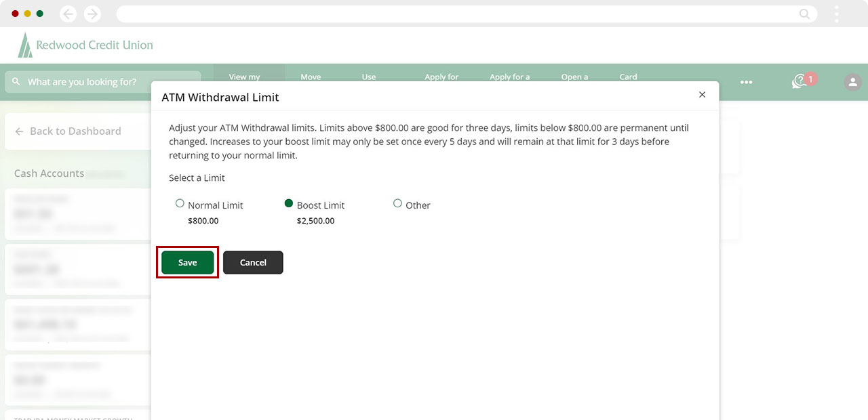Open the user profile avatar
The width and height of the screenshot is (868, 420).
point(852,82)
